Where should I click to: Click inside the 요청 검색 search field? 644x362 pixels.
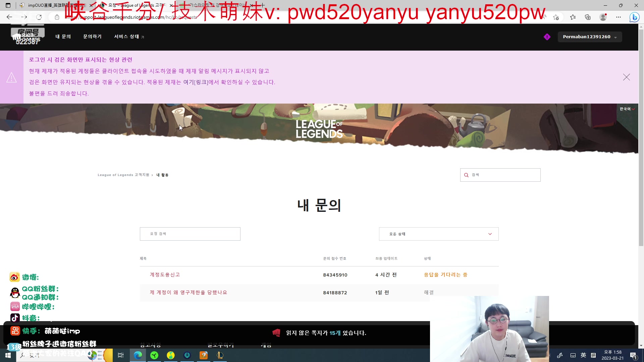tap(190, 234)
